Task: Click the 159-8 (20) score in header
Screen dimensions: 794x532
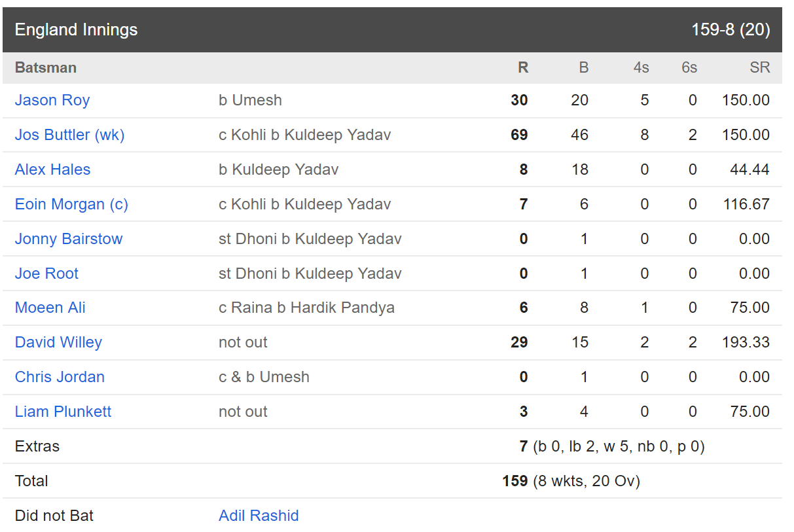Action: coord(731,29)
